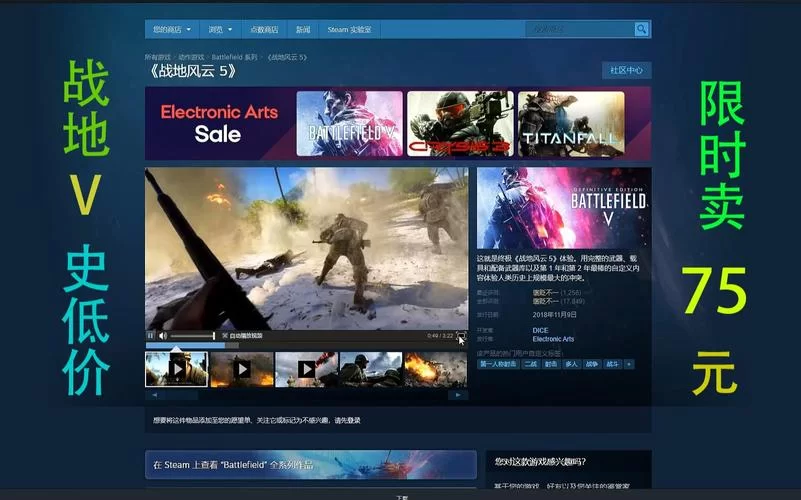
Task: Open the 新闻 tab
Action: [x=303, y=30]
